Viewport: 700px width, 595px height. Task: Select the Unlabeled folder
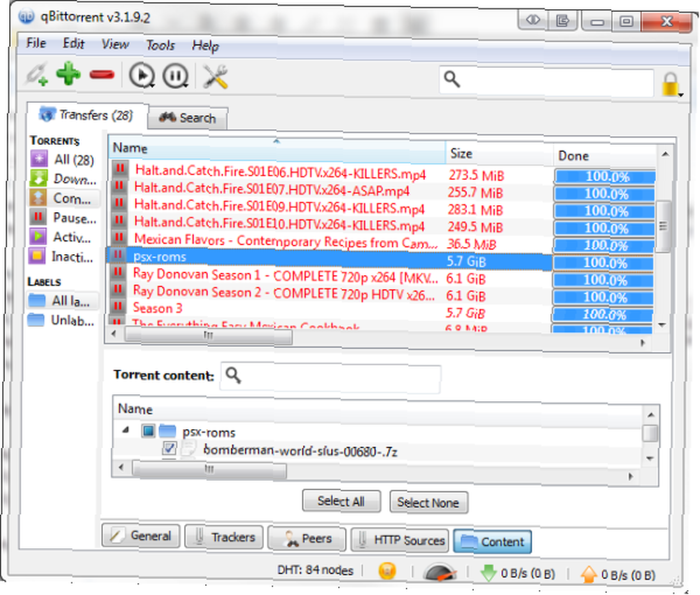(x=61, y=320)
